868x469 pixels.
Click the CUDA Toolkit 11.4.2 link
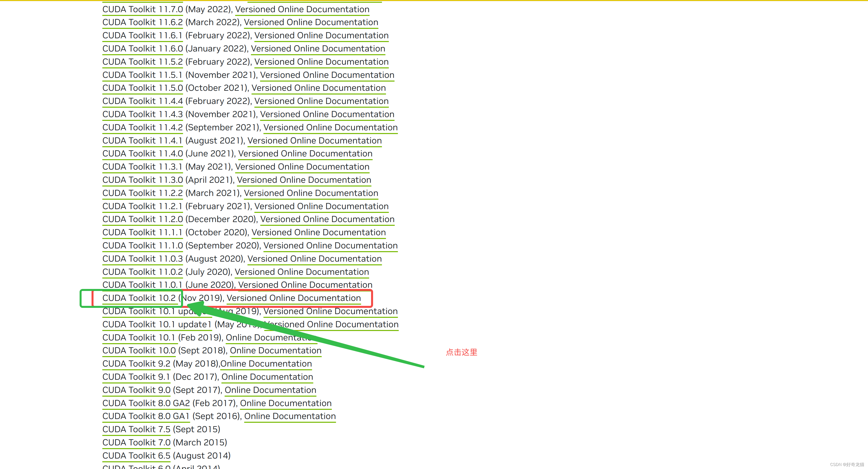[143, 128]
